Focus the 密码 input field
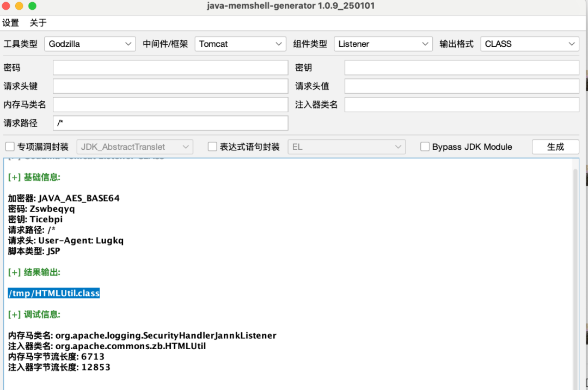 click(170, 68)
